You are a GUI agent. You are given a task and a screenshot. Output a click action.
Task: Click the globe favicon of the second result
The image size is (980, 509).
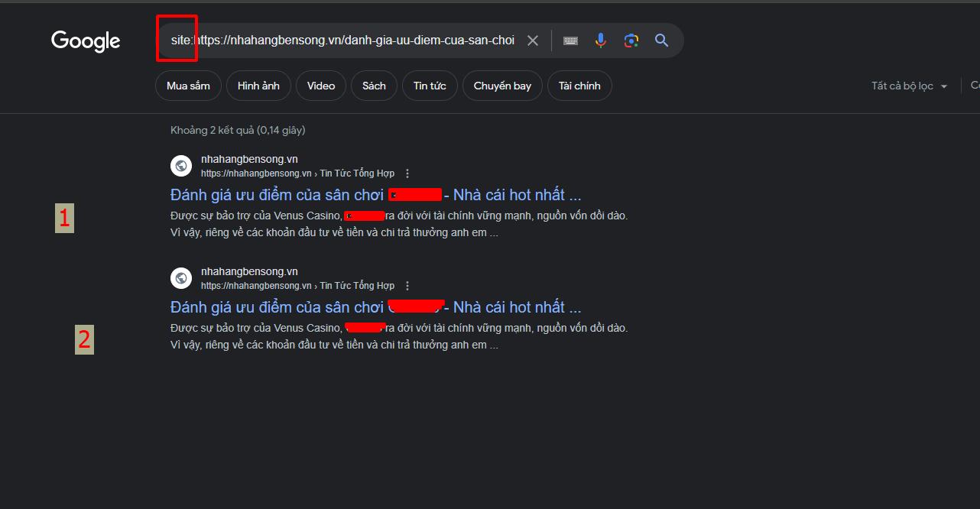point(181,278)
